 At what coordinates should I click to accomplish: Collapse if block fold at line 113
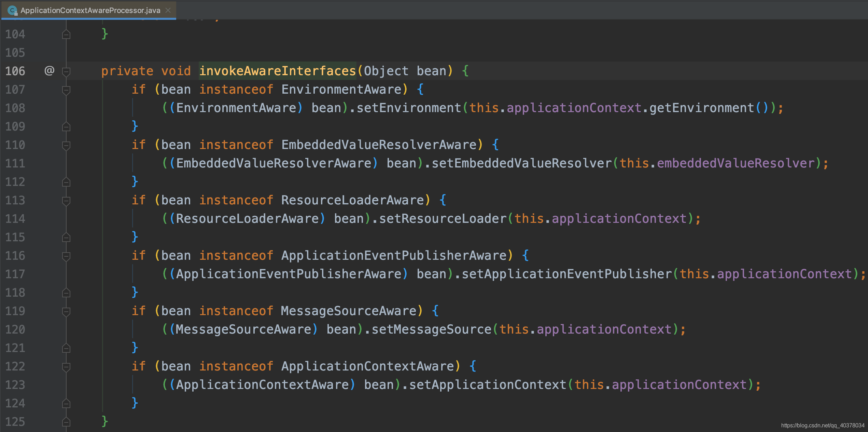[66, 201]
